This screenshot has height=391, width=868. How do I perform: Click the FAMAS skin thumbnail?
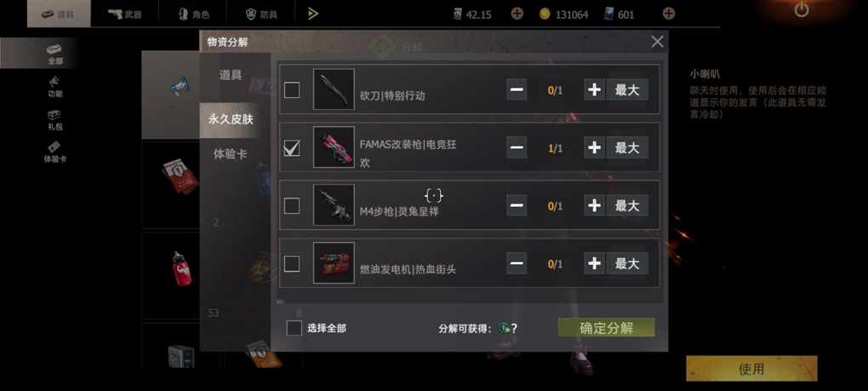coord(334,147)
